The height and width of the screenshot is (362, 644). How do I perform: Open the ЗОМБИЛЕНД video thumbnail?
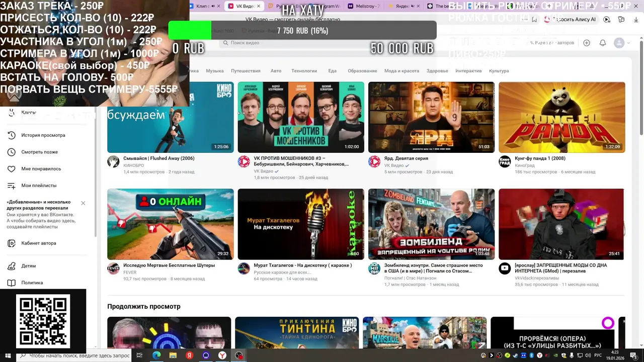pyautogui.click(x=431, y=224)
